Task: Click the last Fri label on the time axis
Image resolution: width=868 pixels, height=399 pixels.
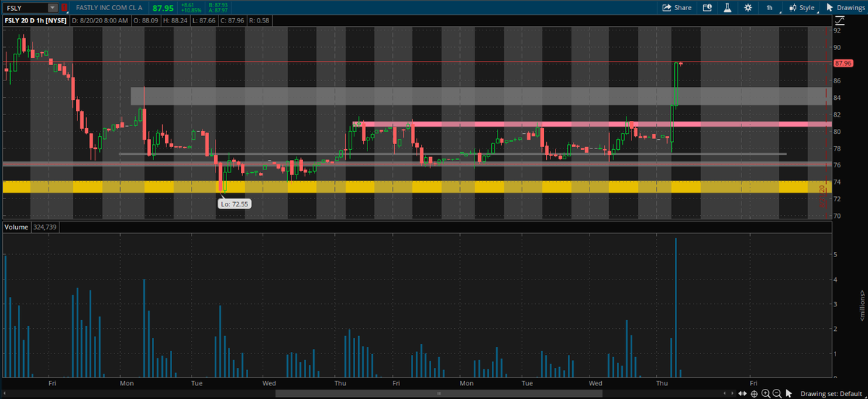Action: point(753,382)
